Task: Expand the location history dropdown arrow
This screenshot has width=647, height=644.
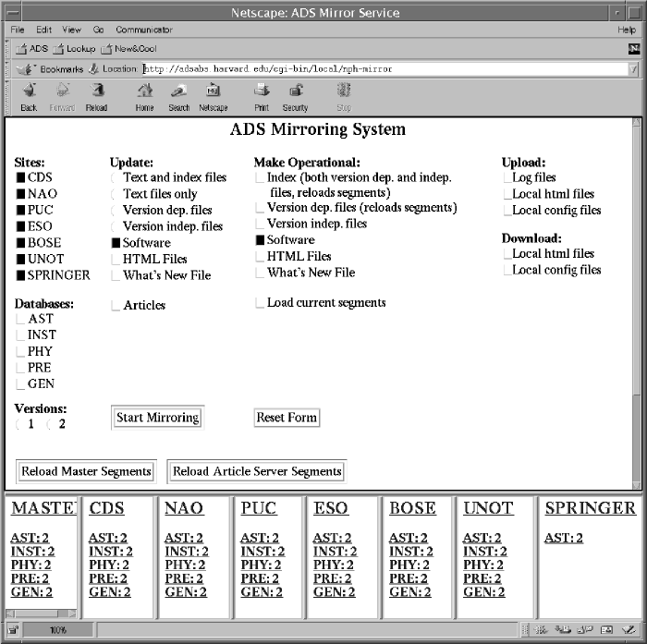Action: tap(633, 69)
